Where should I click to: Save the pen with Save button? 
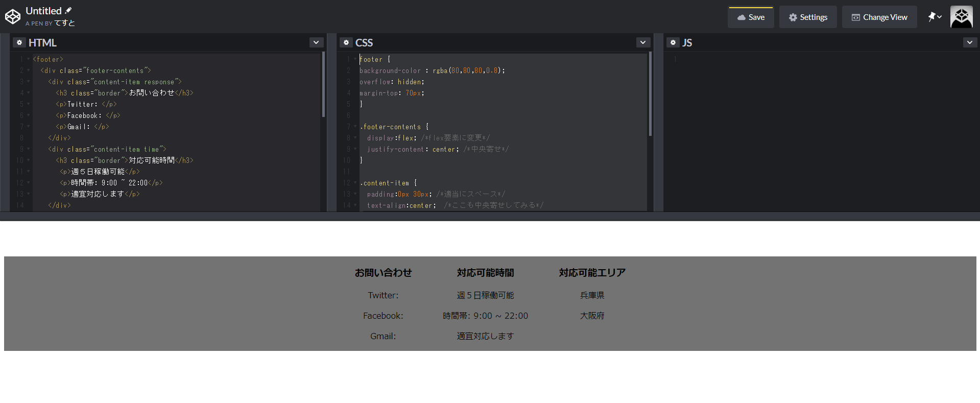coord(751,17)
